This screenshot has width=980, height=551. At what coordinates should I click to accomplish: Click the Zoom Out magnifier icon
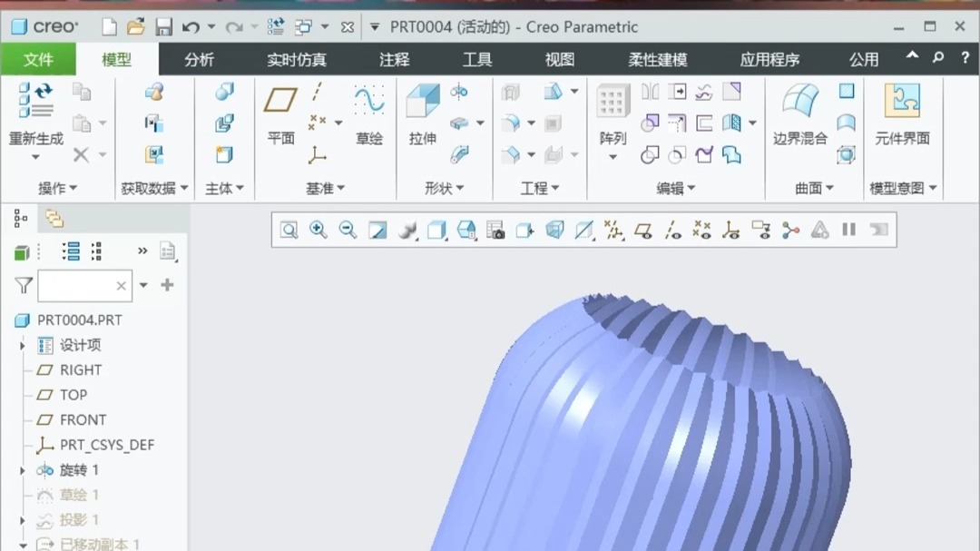[347, 230]
